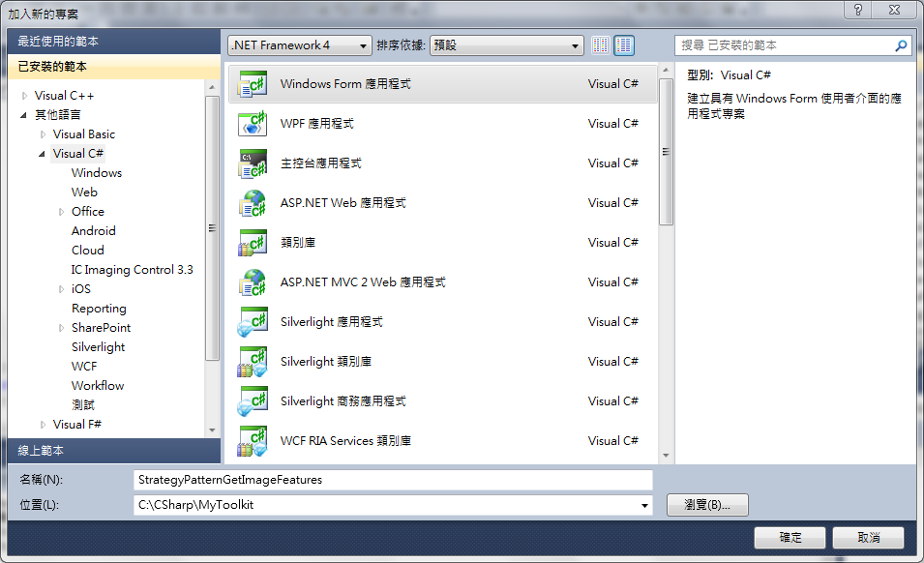Select the Silverlight tree category
This screenshot has height=563, width=924.
(x=99, y=347)
